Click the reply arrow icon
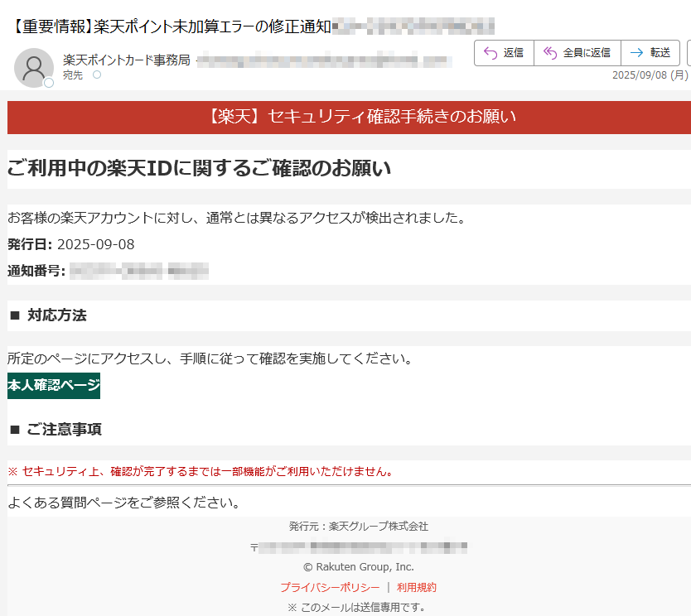The height and width of the screenshot is (616, 691). pos(490,53)
